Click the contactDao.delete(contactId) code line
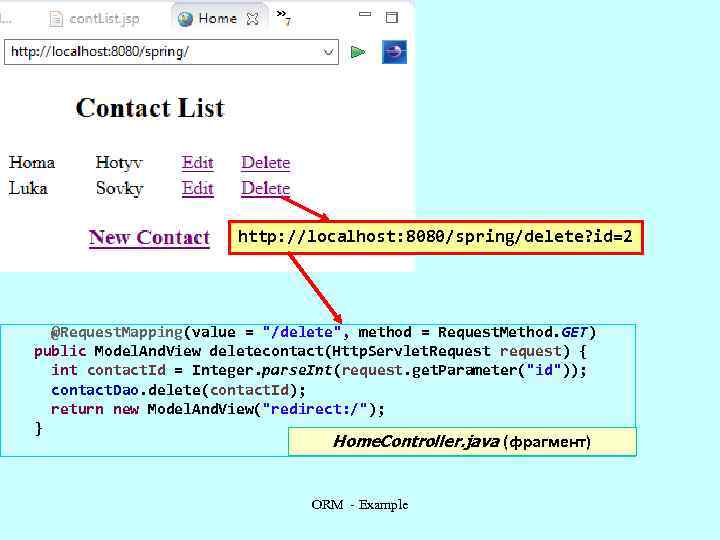This screenshot has width=720, height=540. point(178,390)
